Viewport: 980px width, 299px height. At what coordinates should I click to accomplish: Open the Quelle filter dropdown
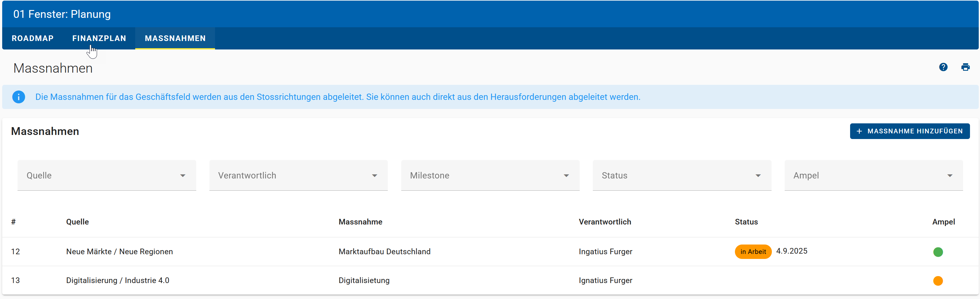(107, 175)
